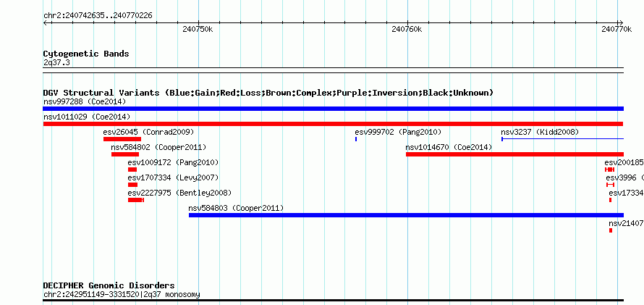Image resolution: width=644 pixels, height=305 pixels.
Task: Click the chr2:242951149-3331520|2q37 monosomy label
Action: point(122,294)
